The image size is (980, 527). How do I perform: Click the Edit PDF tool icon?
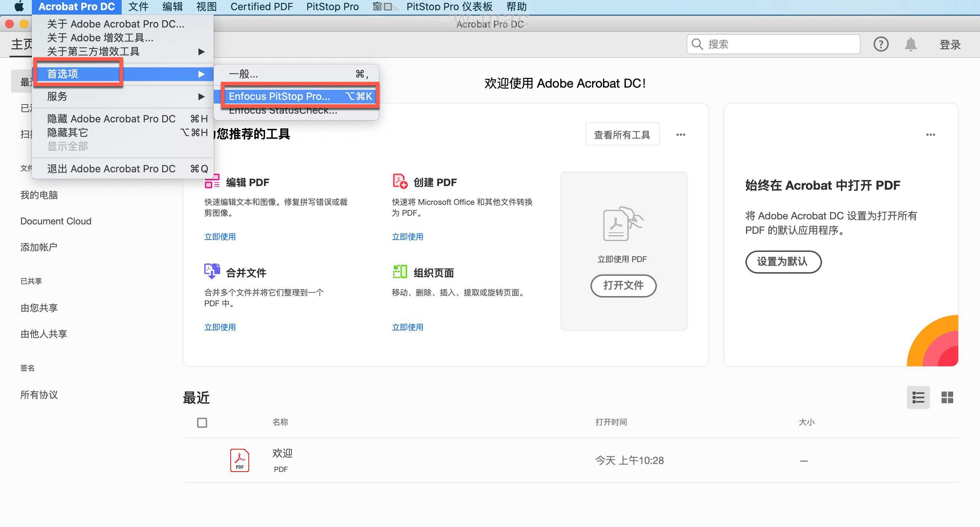(212, 181)
